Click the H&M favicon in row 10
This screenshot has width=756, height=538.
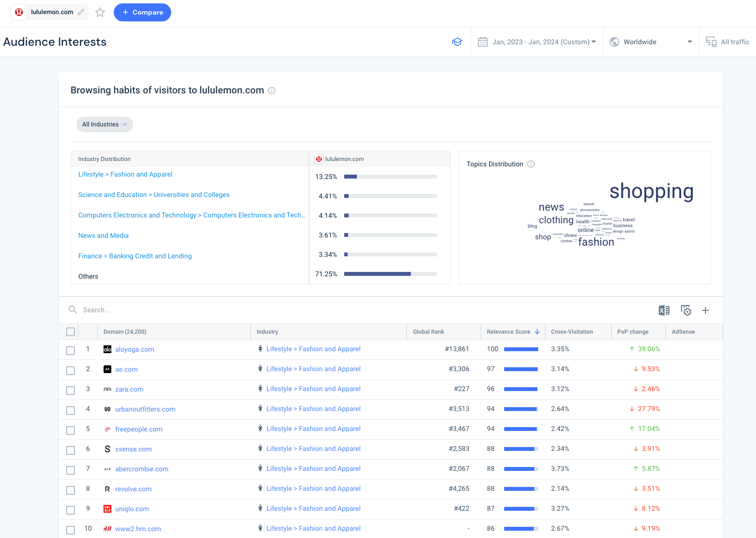pos(107,529)
